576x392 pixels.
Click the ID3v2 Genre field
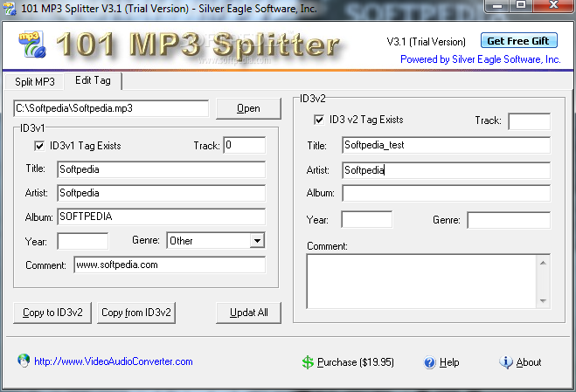point(509,220)
